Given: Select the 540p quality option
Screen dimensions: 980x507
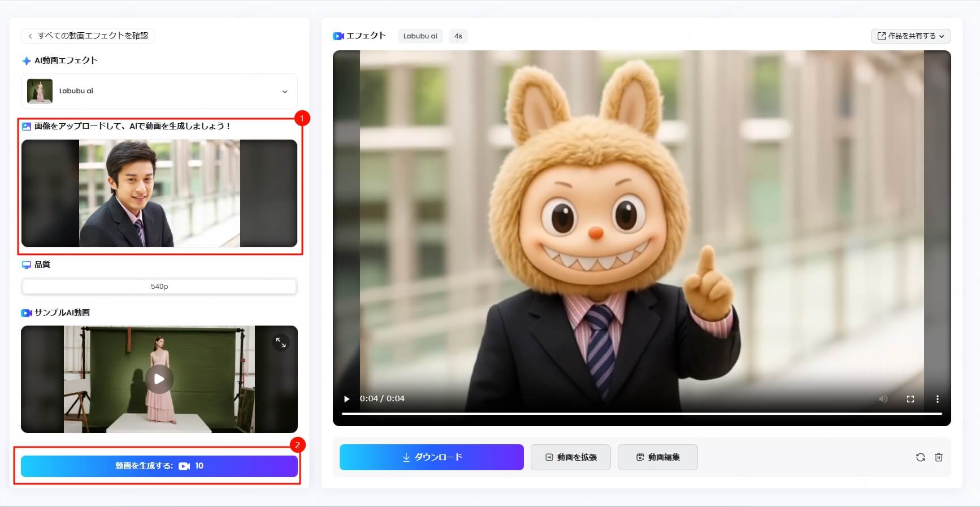Looking at the screenshot, I should [159, 287].
